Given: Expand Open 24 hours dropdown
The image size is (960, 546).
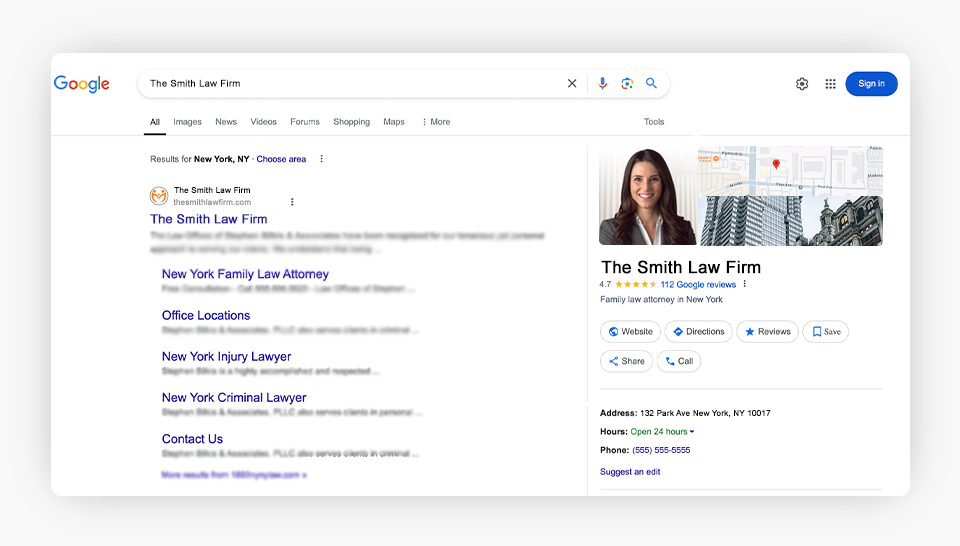Looking at the screenshot, I should coord(662,432).
